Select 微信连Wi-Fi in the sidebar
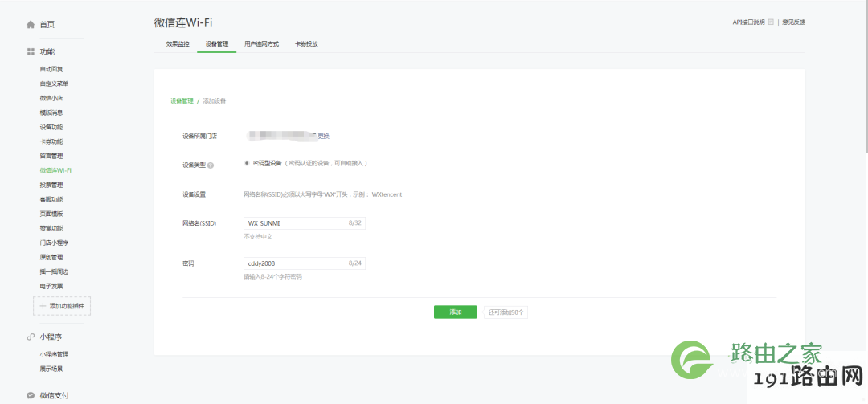Image resolution: width=868 pixels, height=404 pixels. pos(55,170)
